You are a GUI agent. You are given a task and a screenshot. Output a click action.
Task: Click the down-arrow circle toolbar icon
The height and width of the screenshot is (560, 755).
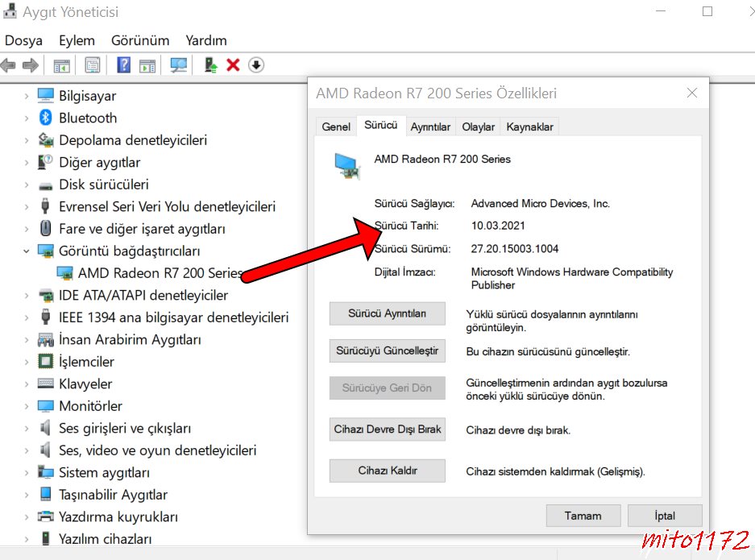click(256, 64)
